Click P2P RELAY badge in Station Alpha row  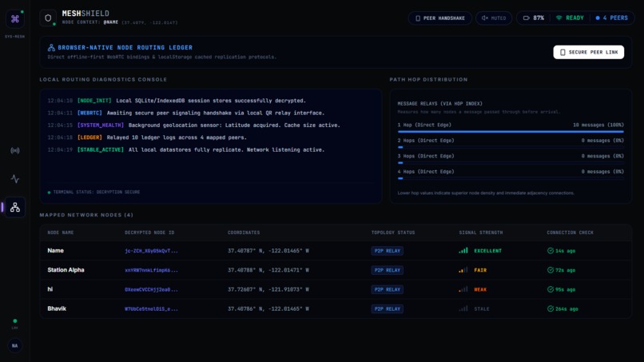click(x=388, y=270)
